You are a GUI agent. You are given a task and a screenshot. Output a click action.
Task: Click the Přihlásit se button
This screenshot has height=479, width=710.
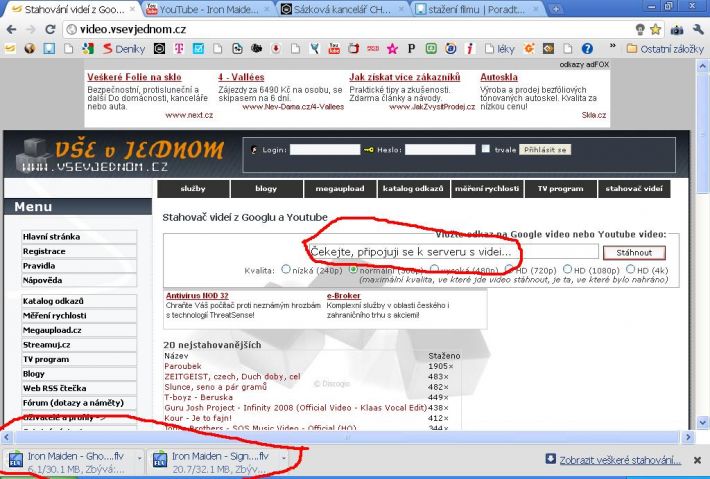(x=545, y=150)
